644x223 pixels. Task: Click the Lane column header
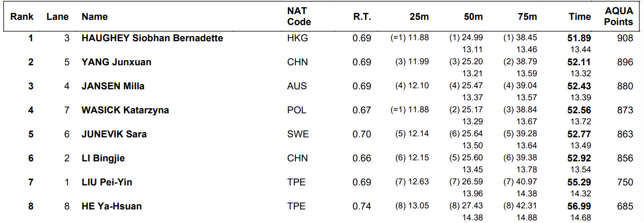pyautogui.click(x=57, y=17)
